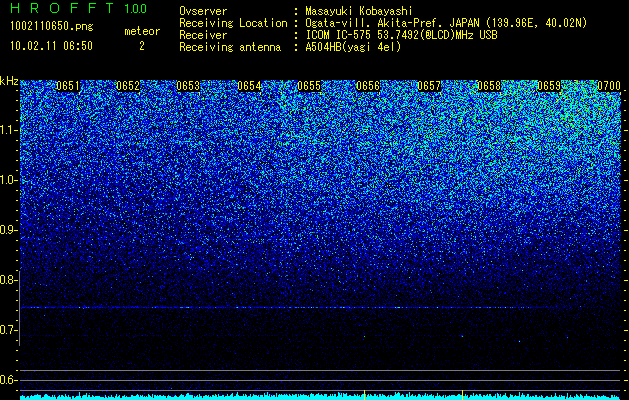This screenshot has width=629, height=400.
Task: Click the 0700 time marker
Action: [609, 86]
